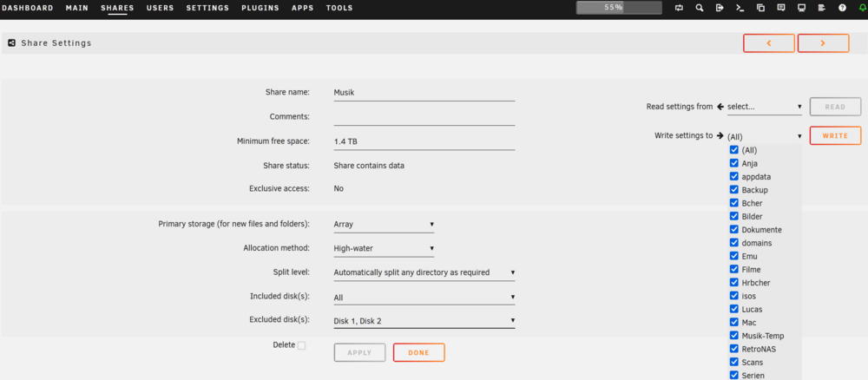Click the monitor info icon
This screenshot has height=380, width=868.
click(801, 8)
